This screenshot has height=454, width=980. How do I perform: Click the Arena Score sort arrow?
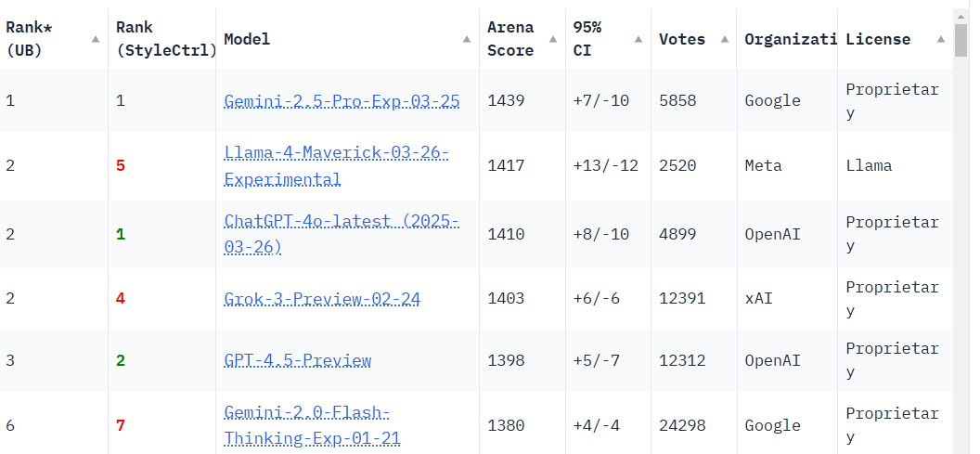(552, 39)
